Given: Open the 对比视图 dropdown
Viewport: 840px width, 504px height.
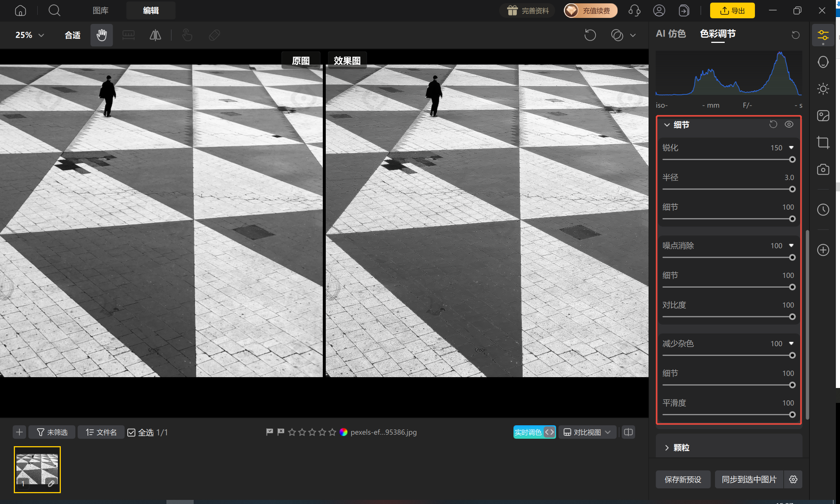Looking at the screenshot, I should tap(587, 432).
